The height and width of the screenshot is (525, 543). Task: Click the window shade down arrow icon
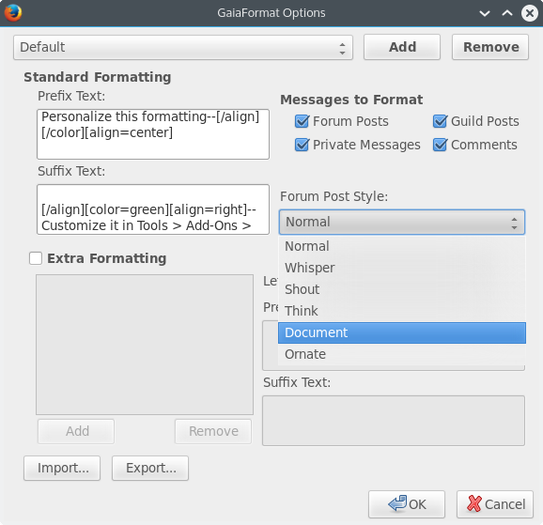484,13
